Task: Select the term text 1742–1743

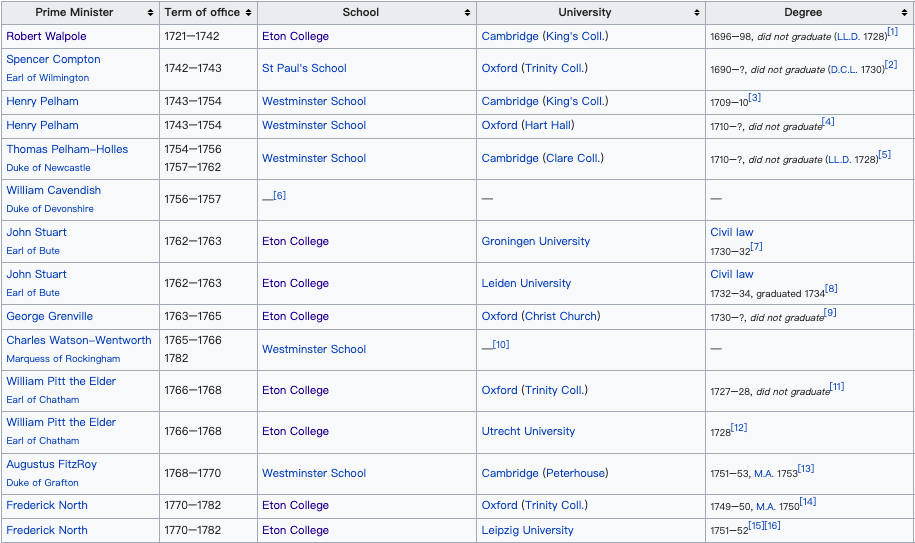Action: 193,68
